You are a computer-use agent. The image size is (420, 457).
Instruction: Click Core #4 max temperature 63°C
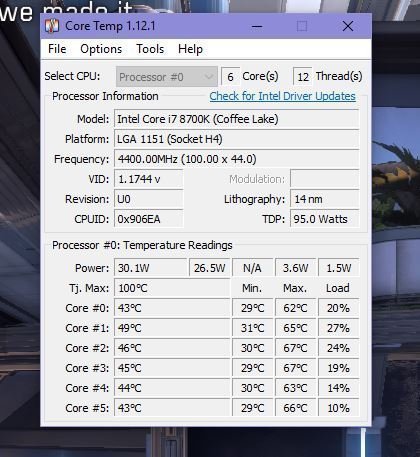click(295, 388)
